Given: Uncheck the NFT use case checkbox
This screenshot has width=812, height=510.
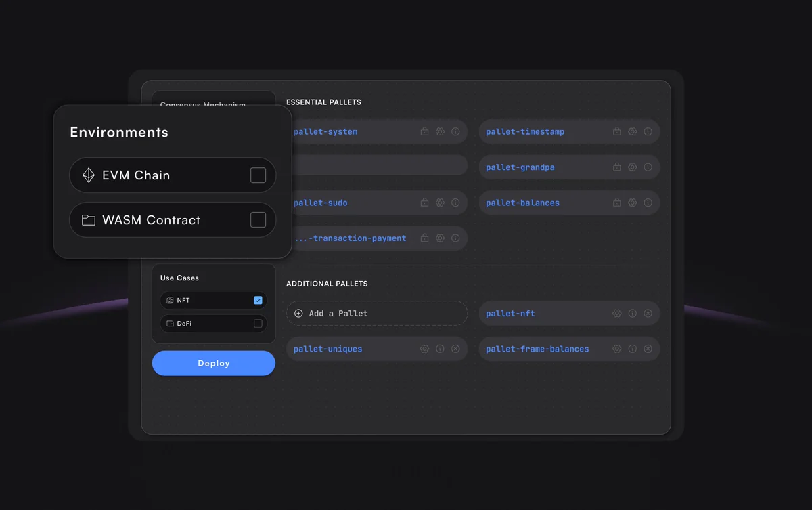Looking at the screenshot, I should [x=258, y=300].
